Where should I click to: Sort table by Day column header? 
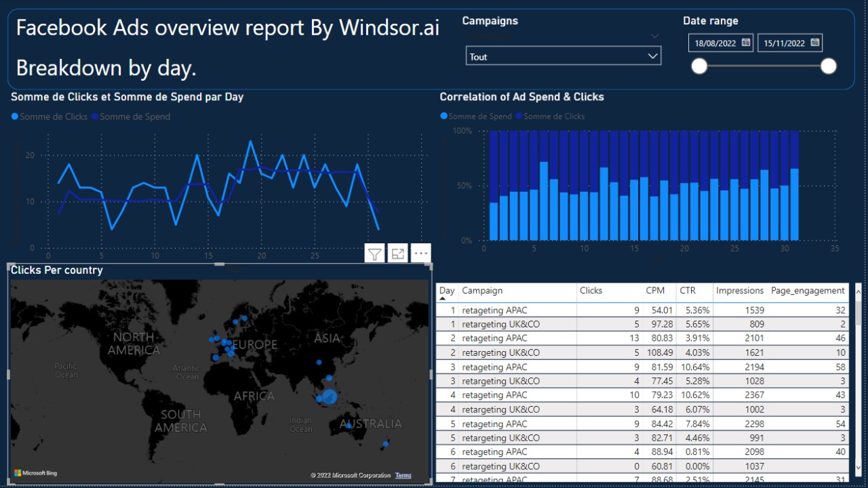pos(447,290)
